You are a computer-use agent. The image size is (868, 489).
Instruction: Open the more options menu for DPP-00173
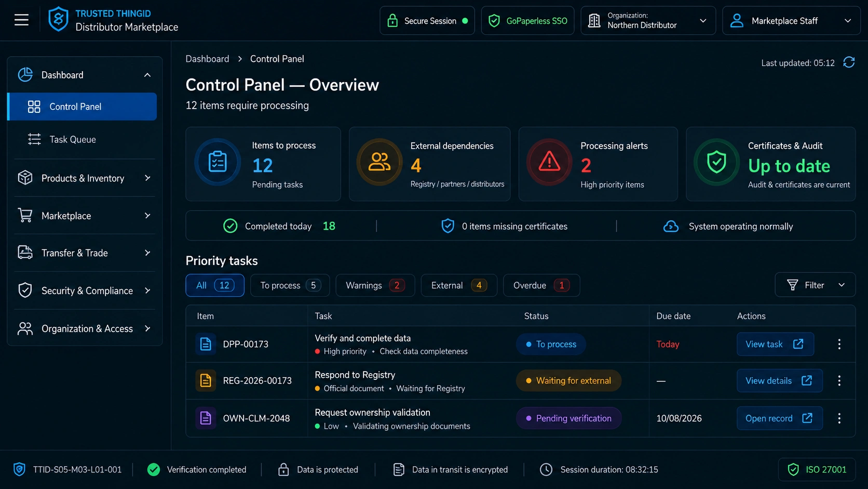pos(839,344)
